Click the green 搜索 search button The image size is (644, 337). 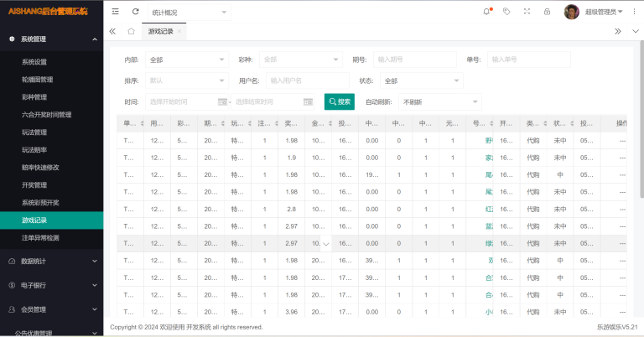point(340,101)
